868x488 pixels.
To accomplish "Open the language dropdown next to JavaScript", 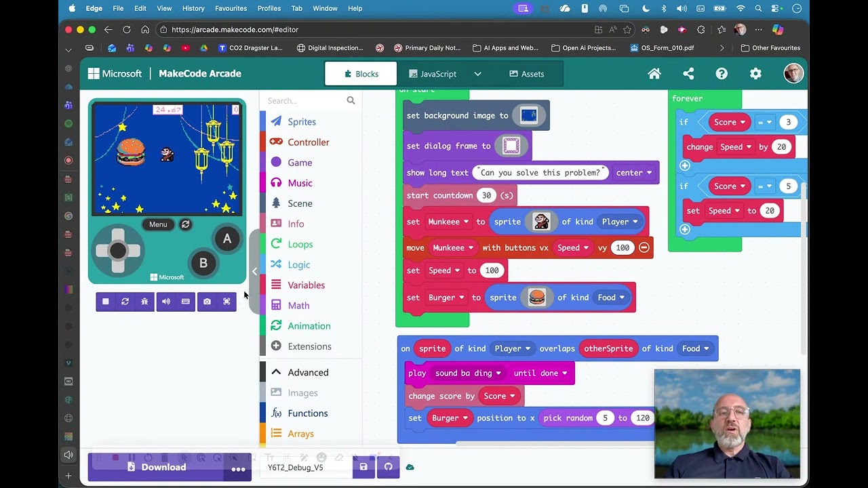I will tap(477, 74).
